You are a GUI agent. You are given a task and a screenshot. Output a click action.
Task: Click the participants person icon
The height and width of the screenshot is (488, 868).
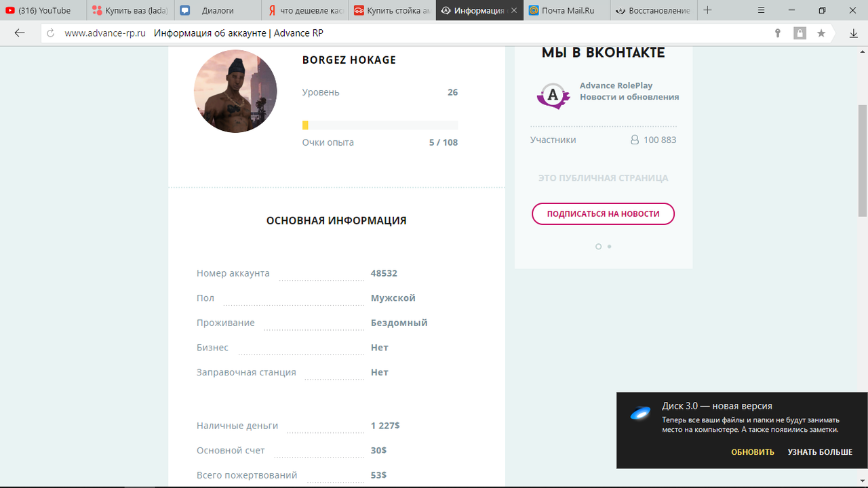[x=635, y=140]
